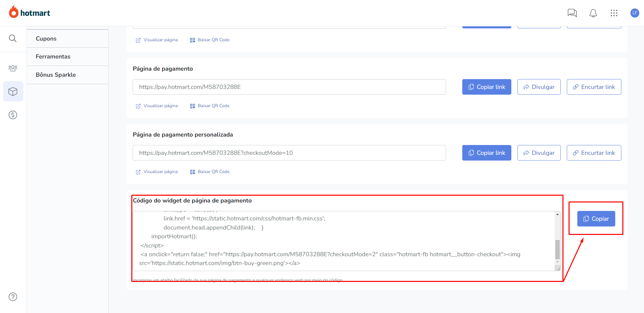Viewport: 644px width, 313px height.
Task: Click the importHotmart(); code line
Action: (x=174, y=236)
